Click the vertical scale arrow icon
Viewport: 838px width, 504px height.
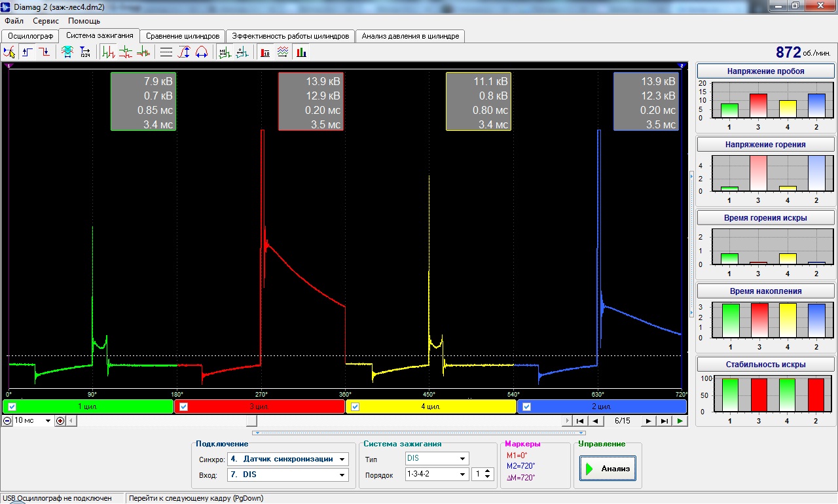[184, 52]
